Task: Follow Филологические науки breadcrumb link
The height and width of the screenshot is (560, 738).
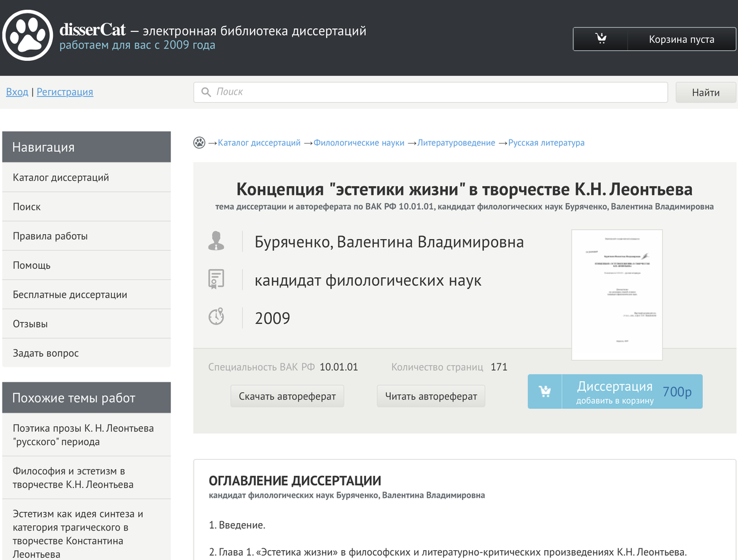Action: click(x=359, y=143)
